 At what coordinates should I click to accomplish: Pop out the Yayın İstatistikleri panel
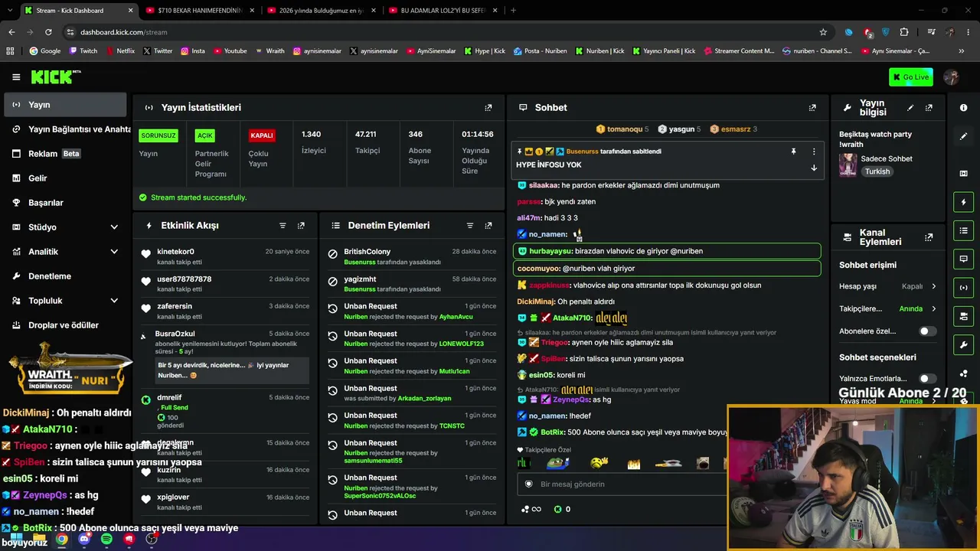[x=488, y=108]
